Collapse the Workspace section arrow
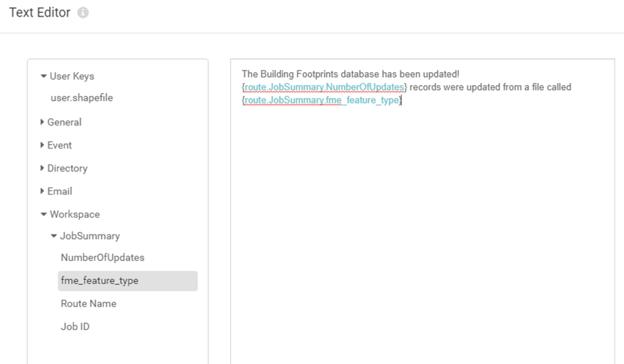This screenshot has height=364, width=624. pos(44,214)
